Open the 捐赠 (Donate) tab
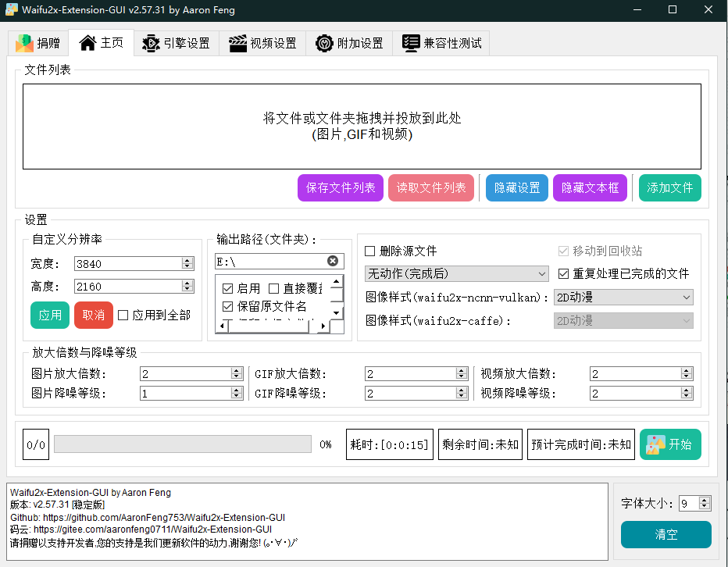The height and width of the screenshot is (567, 728). (38, 43)
